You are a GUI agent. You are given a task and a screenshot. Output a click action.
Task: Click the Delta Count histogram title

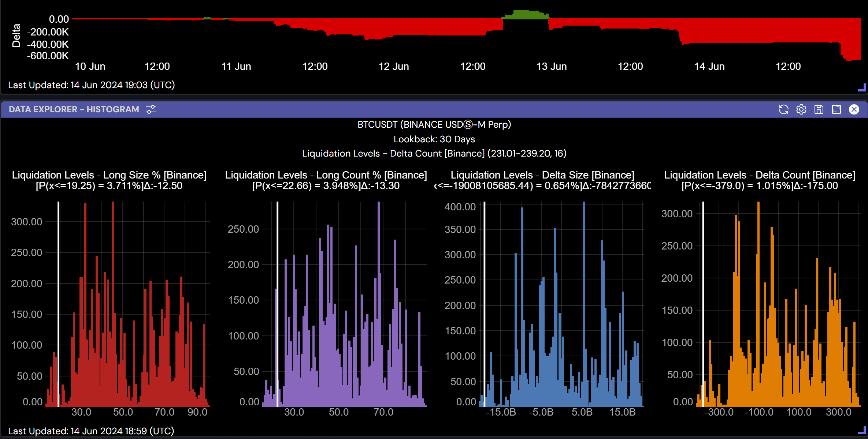[760, 175]
